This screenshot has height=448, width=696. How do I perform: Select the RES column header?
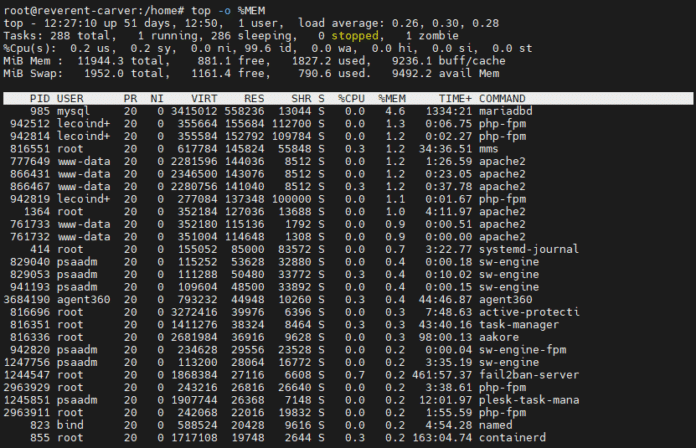[x=254, y=99]
